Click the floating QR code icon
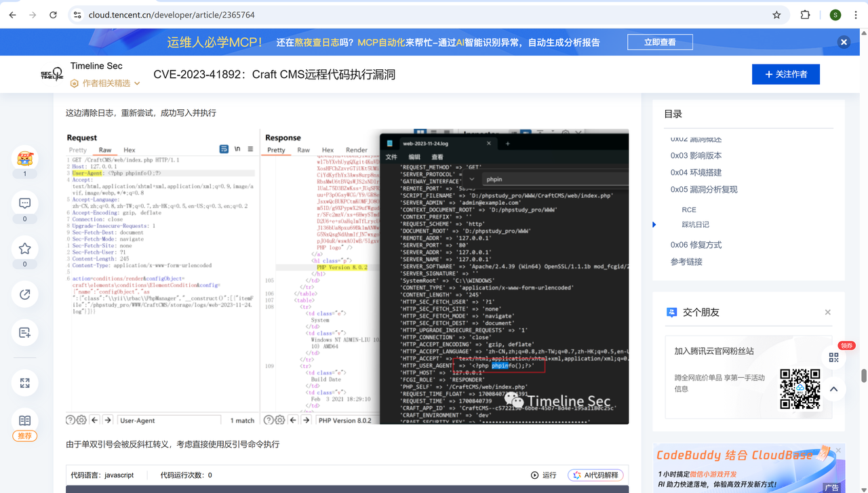Viewport: 868px width, 493px height. [833, 357]
